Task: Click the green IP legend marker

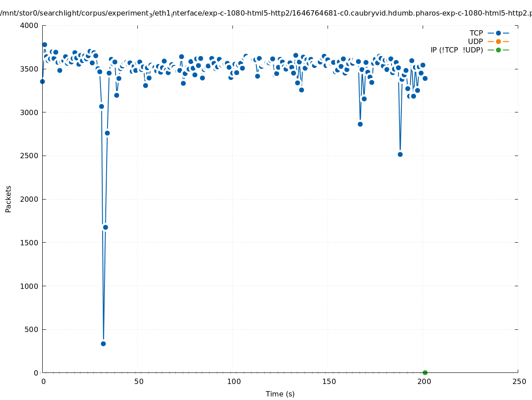Action: (x=498, y=50)
